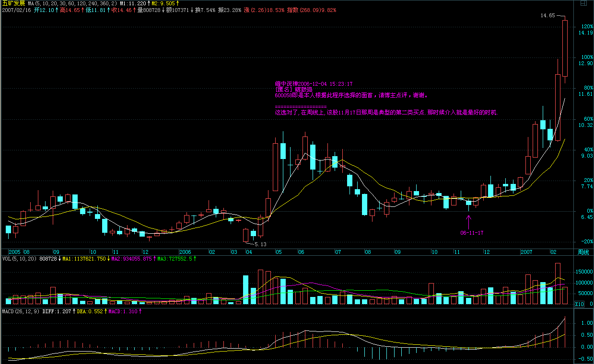Select the 2007 year label on time axis
Viewport: 594px width, 364px height.
[x=526, y=252]
